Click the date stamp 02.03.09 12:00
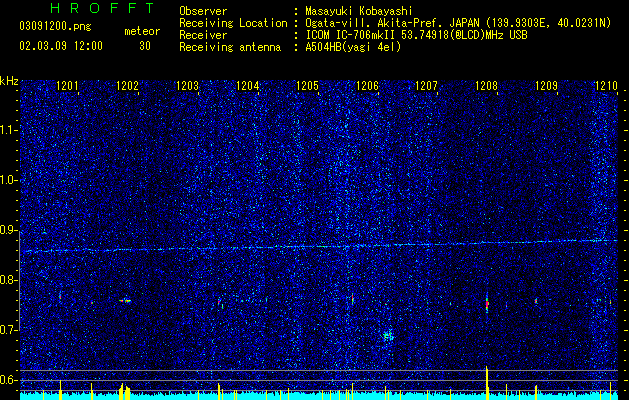 click(x=61, y=45)
